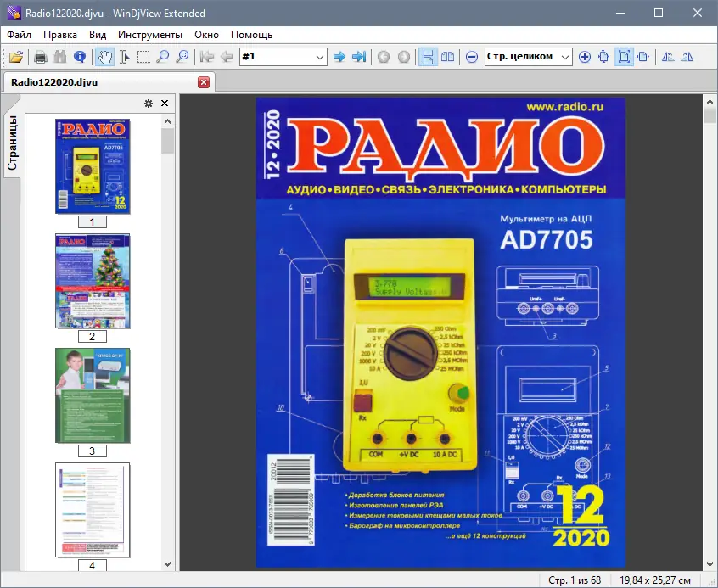Maximize the WinDjView window
The width and height of the screenshot is (718, 588).
pyautogui.click(x=659, y=13)
